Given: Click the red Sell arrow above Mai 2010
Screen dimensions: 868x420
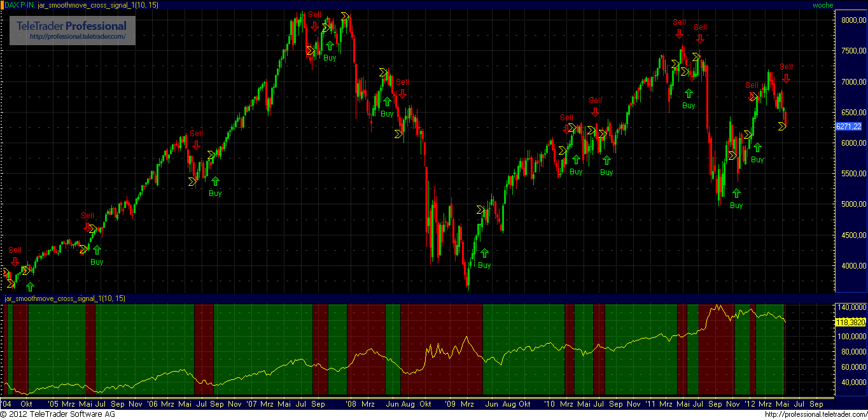Looking at the screenshot, I should point(595,111).
